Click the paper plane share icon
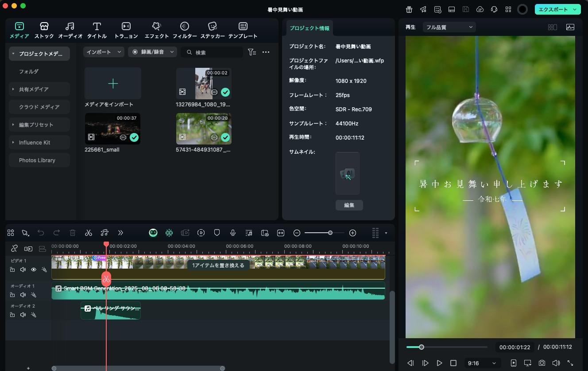 pyautogui.click(x=423, y=9)
